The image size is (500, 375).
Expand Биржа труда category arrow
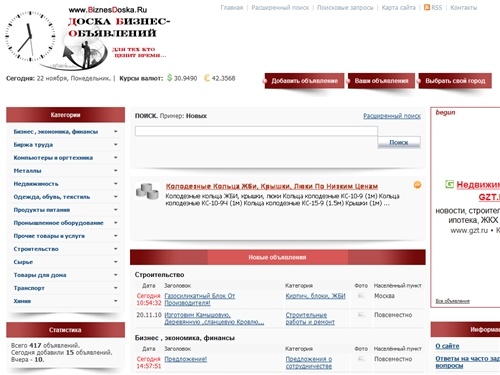(115, 145)
